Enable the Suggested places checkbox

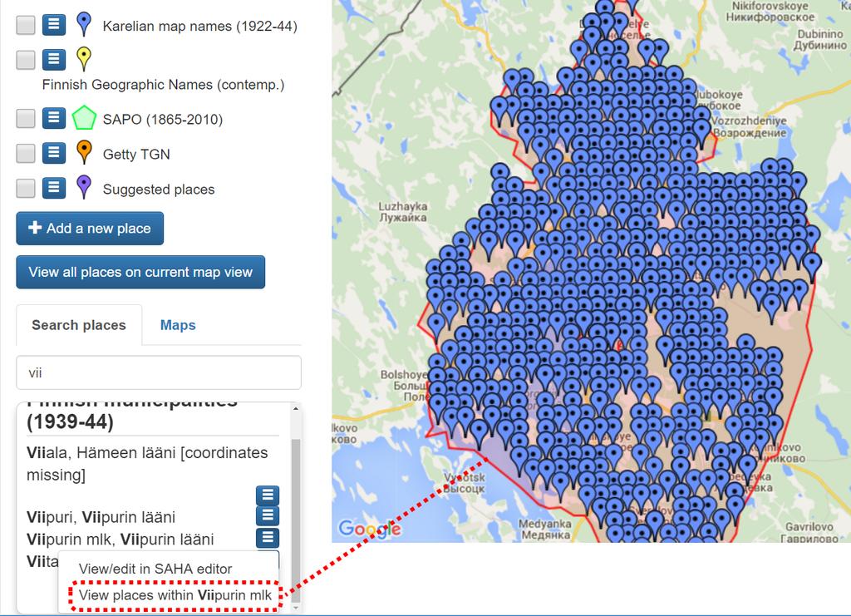click(26, 189)
